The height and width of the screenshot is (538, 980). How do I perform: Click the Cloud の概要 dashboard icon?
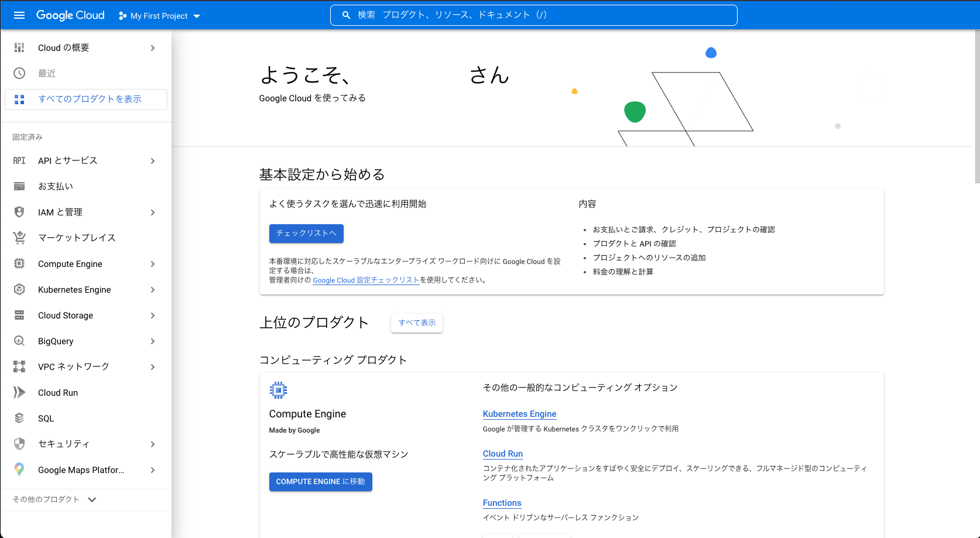19,47
